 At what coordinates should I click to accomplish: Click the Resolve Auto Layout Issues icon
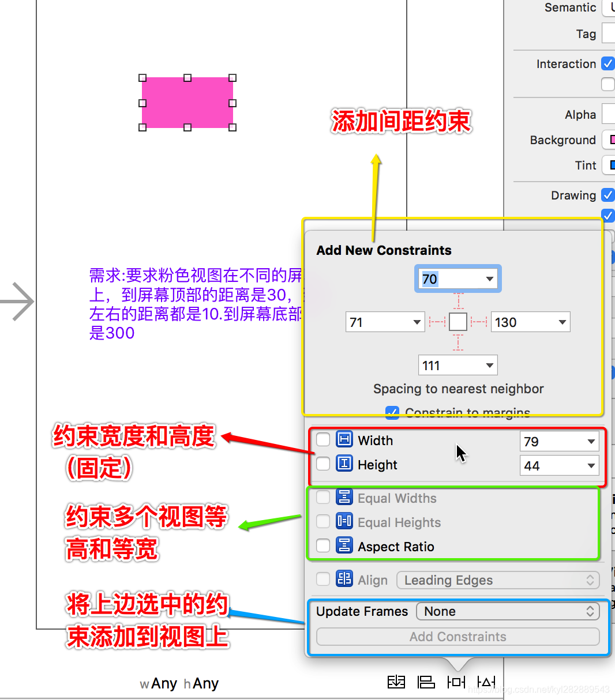pyautogui.click(x=486, y=682)
